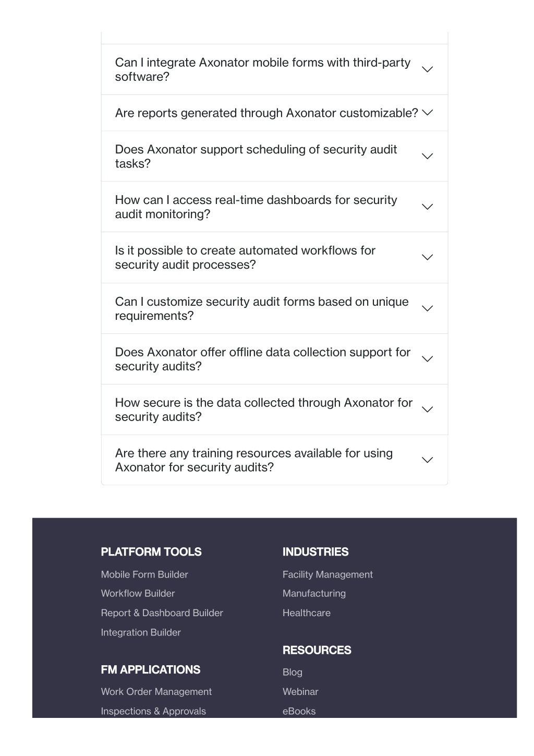Go to Workflow Builder page
The width and height of the screenshot is (534, 756).
tap(138, 594)
